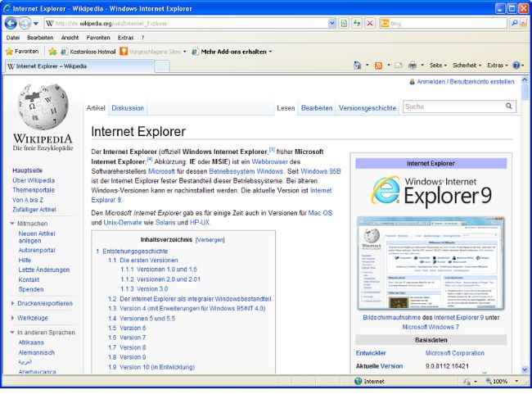Open the Seite dropdown menu
532x399 pixels.
pos(438,66)
